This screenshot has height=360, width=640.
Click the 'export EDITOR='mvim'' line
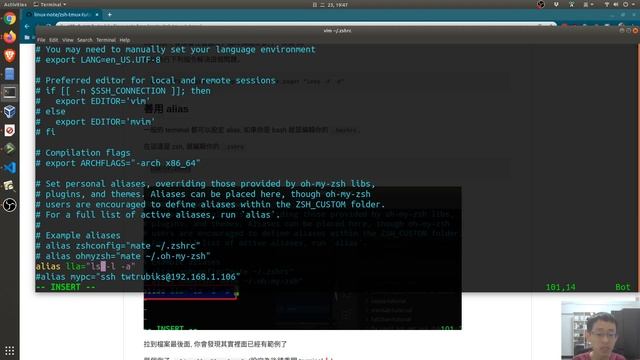tap(95, 122)
